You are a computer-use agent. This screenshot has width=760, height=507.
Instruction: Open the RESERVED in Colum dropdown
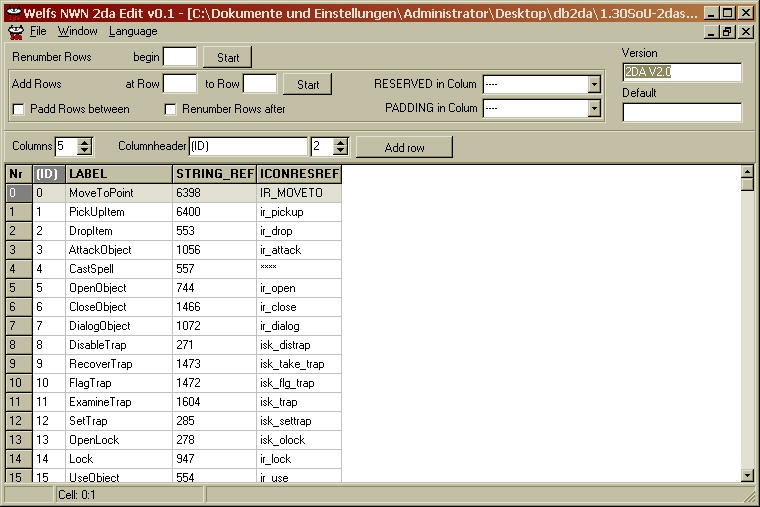click(x=594, y=85)
